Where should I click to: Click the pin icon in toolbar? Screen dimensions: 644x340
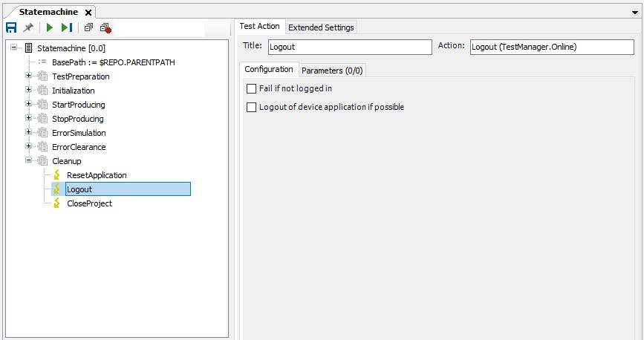click(28, 27)
